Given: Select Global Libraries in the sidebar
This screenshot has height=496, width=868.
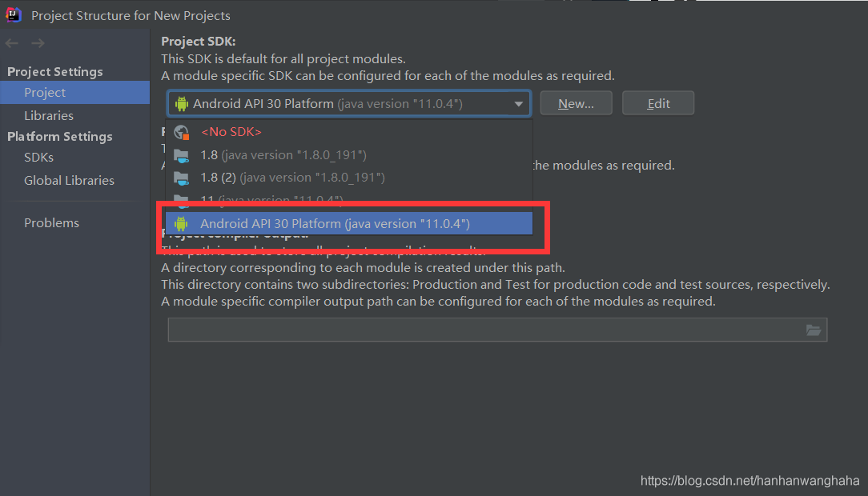Looking at the screenshot, I should tap(69, 180).
